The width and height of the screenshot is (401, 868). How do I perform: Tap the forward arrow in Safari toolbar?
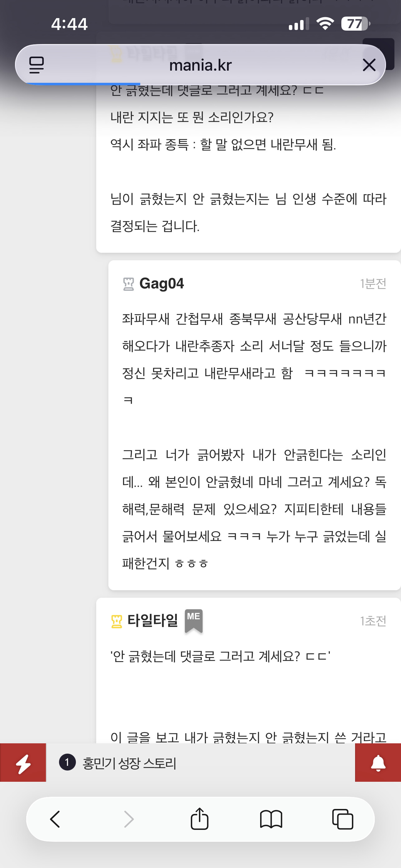coord(129,819)
